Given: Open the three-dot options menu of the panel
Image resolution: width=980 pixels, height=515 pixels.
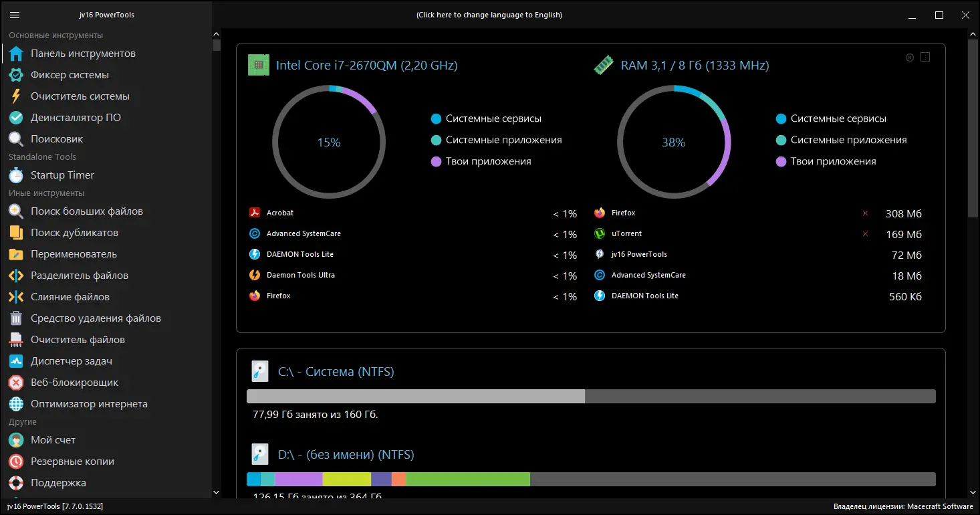Looking at the screenshot, I should pos(925,58).
